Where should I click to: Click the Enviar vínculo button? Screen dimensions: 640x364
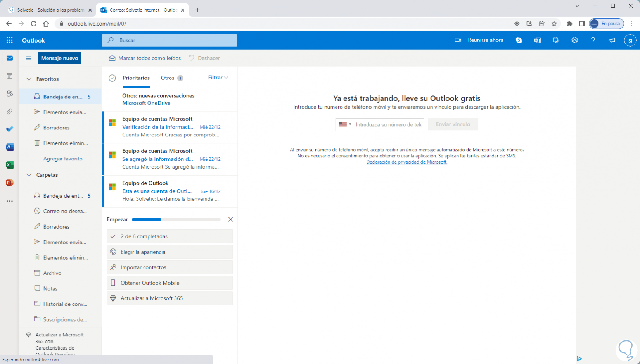click(x=453, y=124)
